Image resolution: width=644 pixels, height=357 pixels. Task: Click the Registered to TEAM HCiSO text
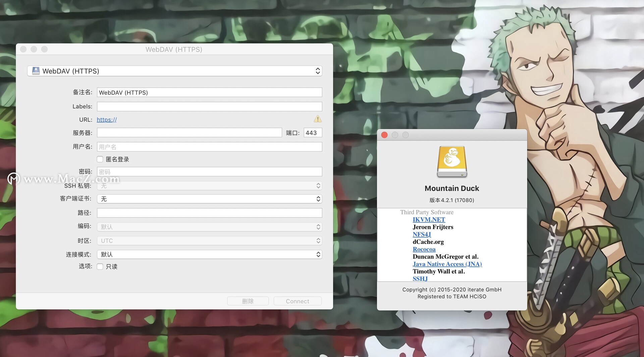[452, 297]
